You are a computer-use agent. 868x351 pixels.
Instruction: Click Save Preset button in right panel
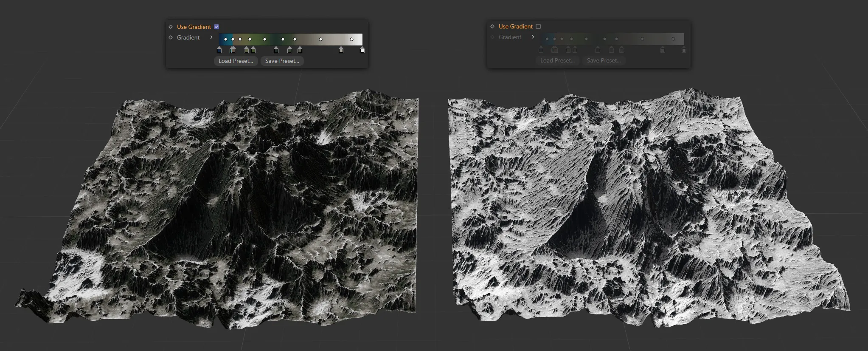(x=604, y=60)
